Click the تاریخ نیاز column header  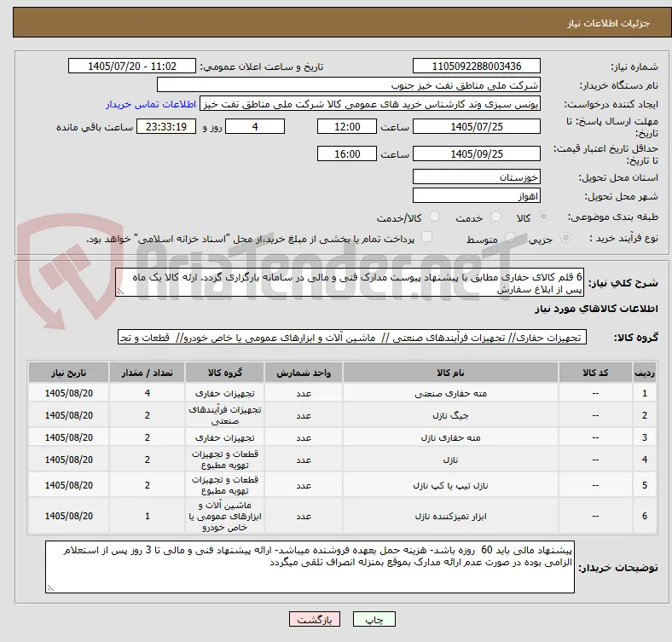(x=68, y=373)
